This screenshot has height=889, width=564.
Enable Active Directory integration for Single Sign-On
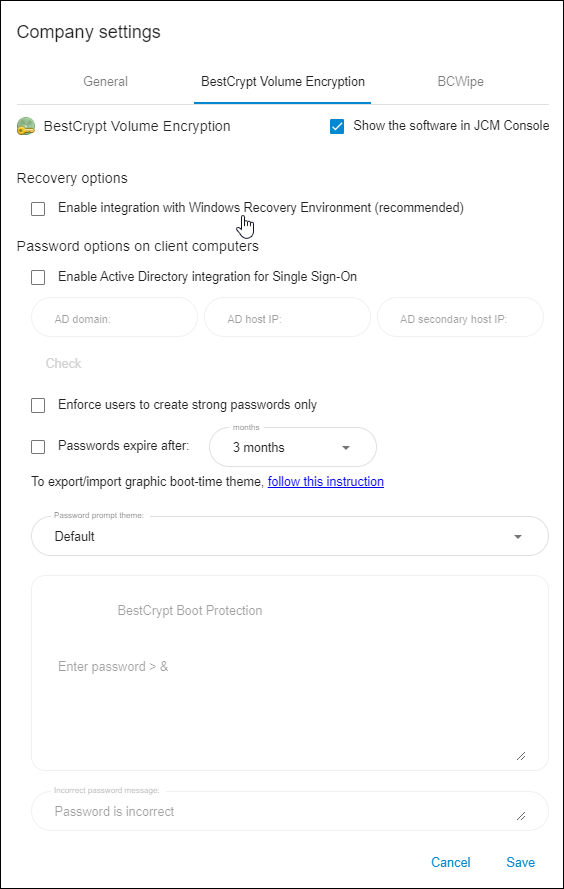click(38, 278)
